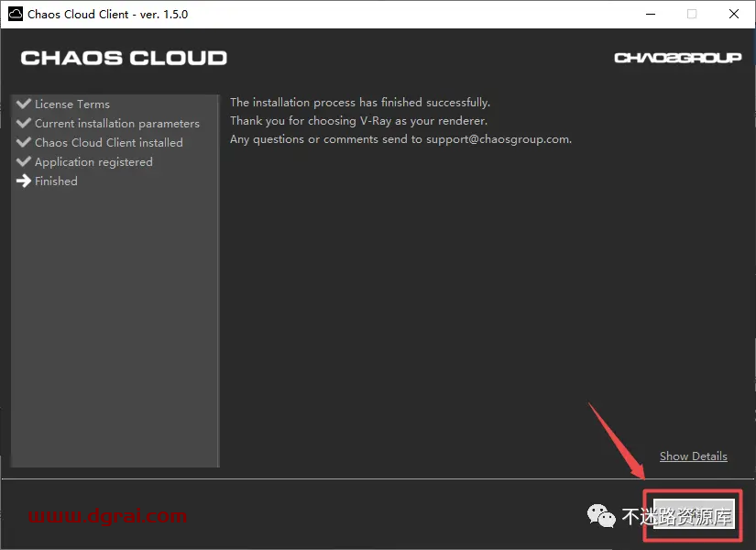The image size is (756, 550).
Task: Click the line "Thank you for choosing V-Ray as your renderer."
Action: click(358, 121)
